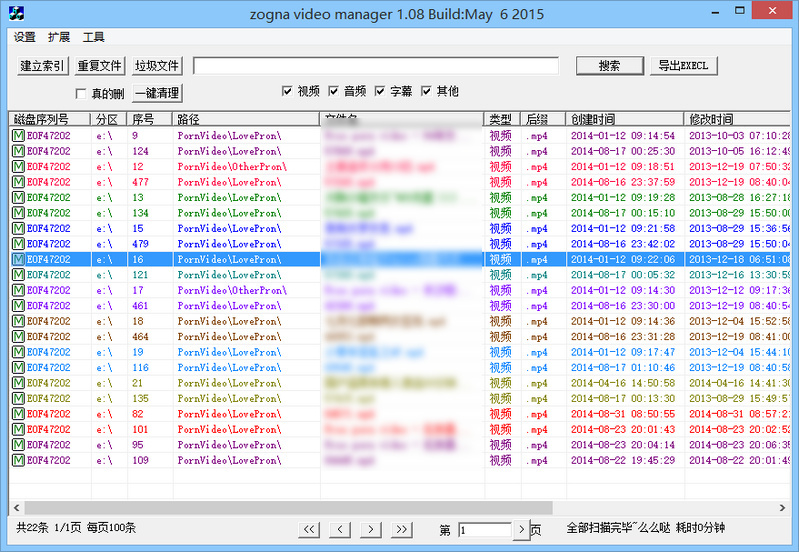Open the 设置 menu
This screenshot has width=799, height=552.
[x=25, y=37]
